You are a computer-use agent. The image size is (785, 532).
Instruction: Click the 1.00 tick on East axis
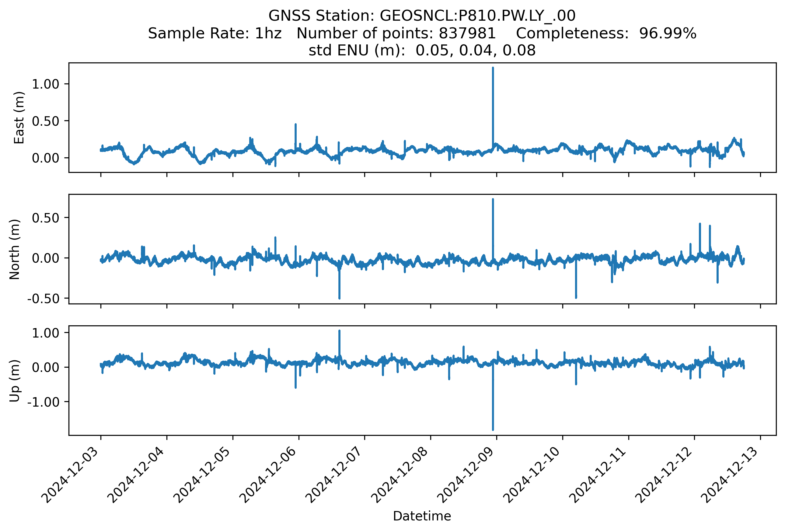46,84
